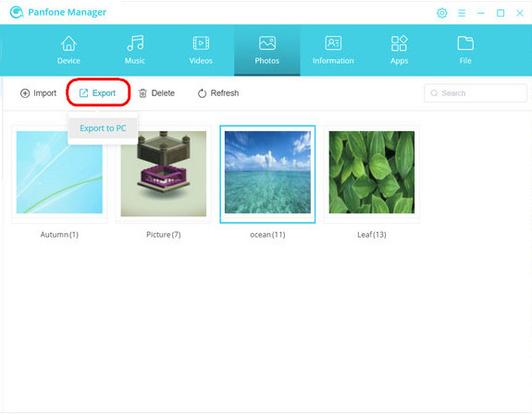Click the Panfone Manager logo
The image size is (532, 415).
coord(17,13)
